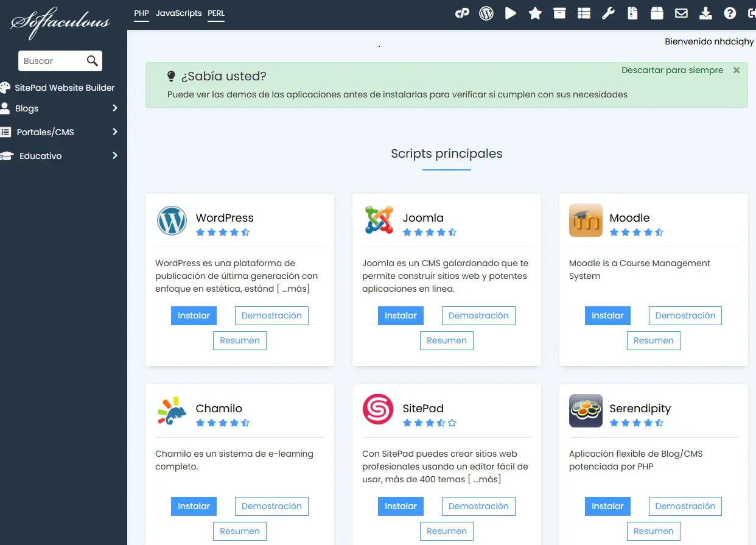Screen dimensions: 756x545
Task: Open Resumen for WordPress
Action: coord(240,340)
